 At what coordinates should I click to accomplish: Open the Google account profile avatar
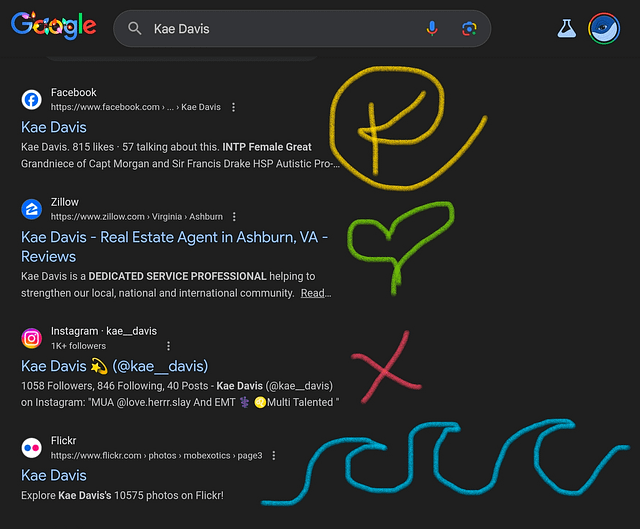pyautogui.click(x=604, y=28)
